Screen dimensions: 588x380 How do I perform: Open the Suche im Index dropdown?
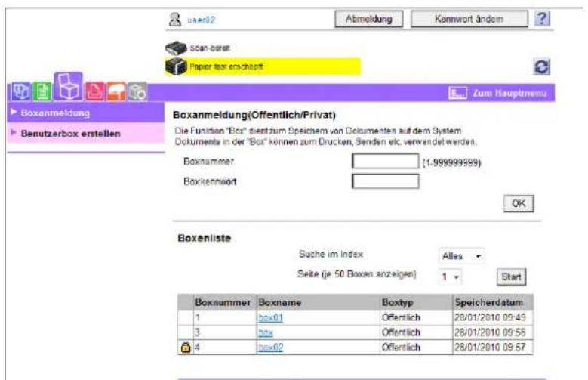coord(461,256)
